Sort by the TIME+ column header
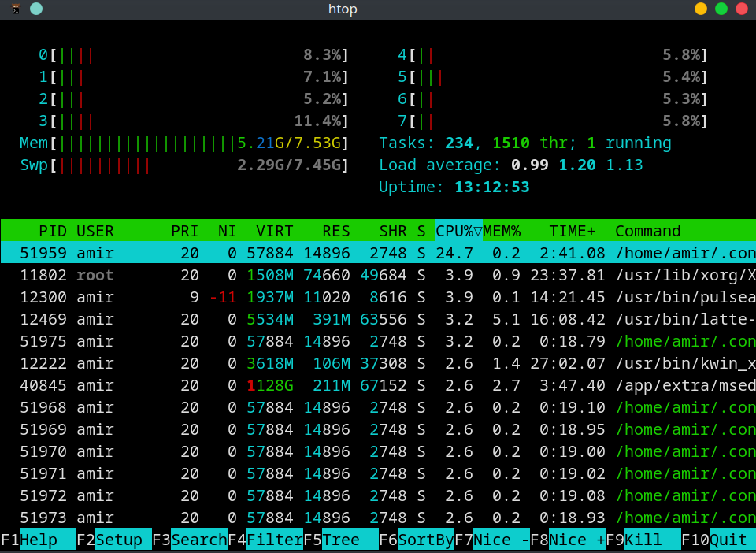Viewport: 756px width, 553px height. coord(573,231)
